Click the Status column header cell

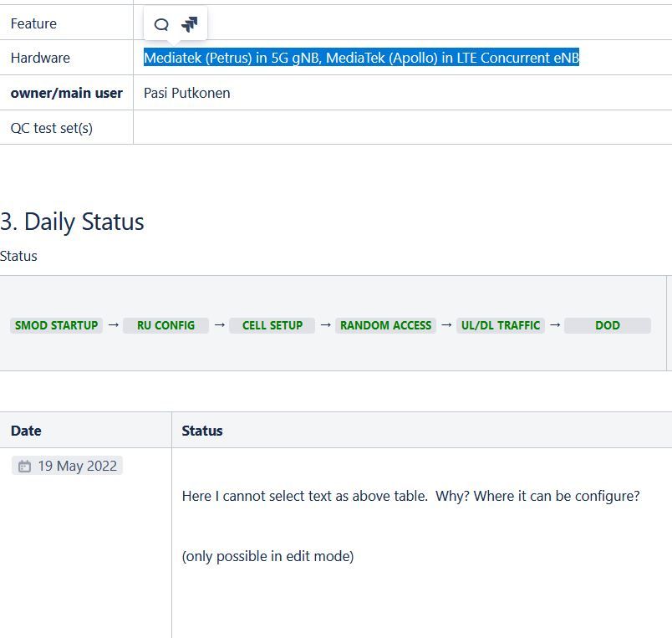click(202, 431)
